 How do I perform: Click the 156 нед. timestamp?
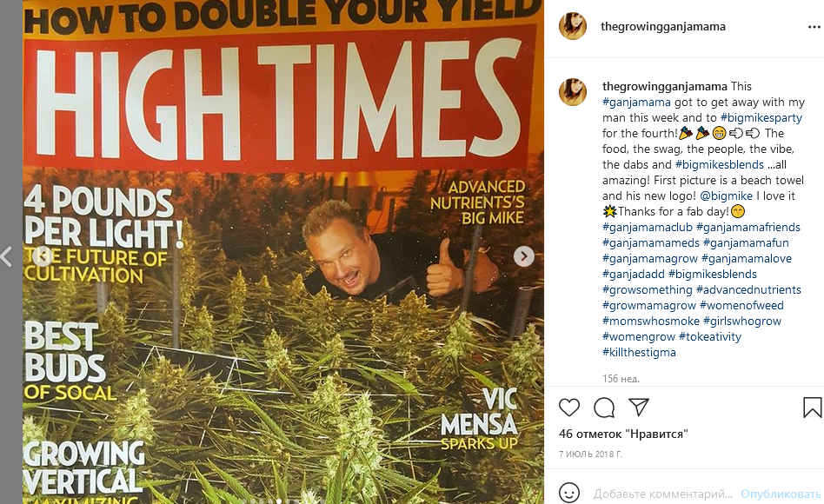point(621,378)
